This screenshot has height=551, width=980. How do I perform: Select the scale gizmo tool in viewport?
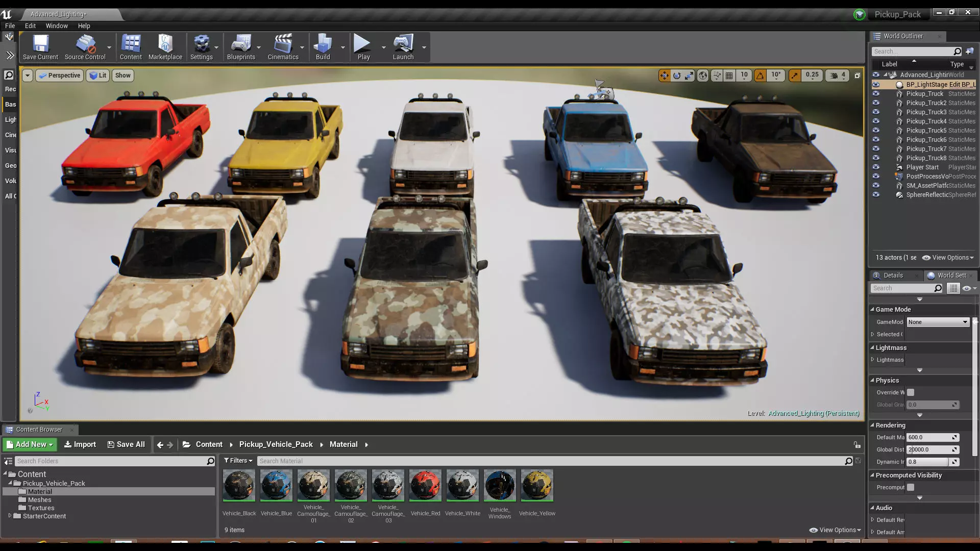pyautogui.click(x=689, y=76)
